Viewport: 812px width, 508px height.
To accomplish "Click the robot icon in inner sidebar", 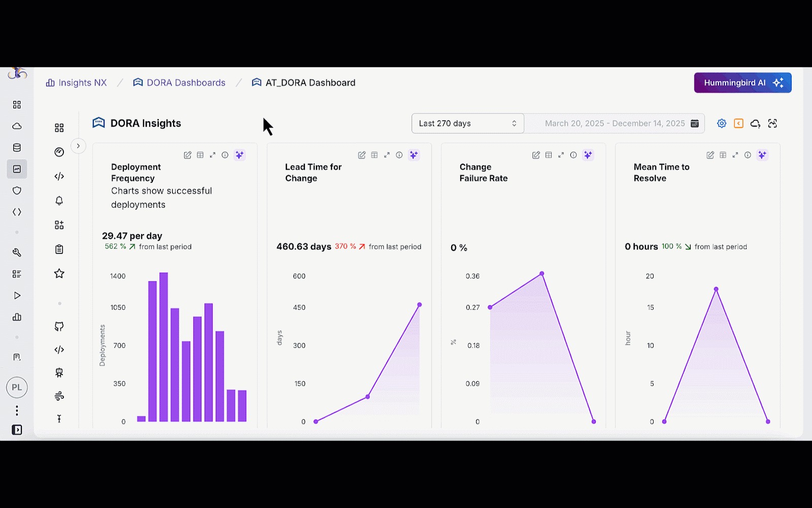I will pyautogui.click(x=59, y=373).
